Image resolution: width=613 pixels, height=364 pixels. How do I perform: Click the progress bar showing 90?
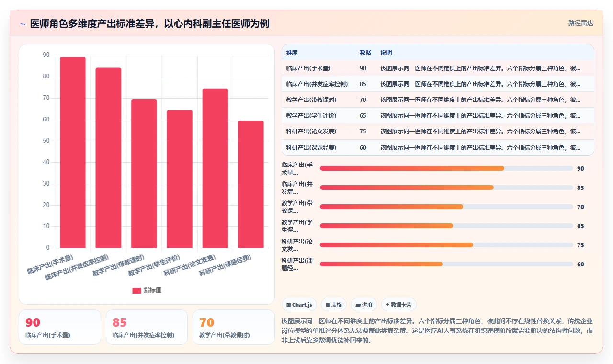(x=446, y=168)
